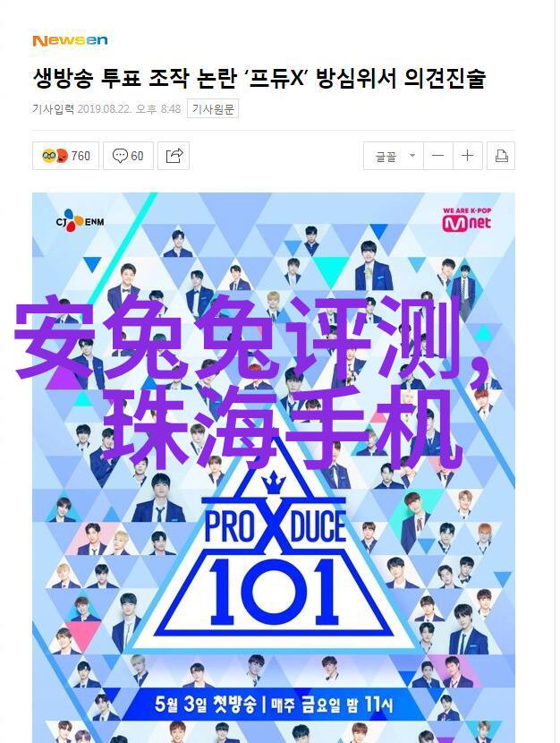This screenshot has height=743, width=560.
Task: Click the article headline about 프듀X
Action: 259,78
